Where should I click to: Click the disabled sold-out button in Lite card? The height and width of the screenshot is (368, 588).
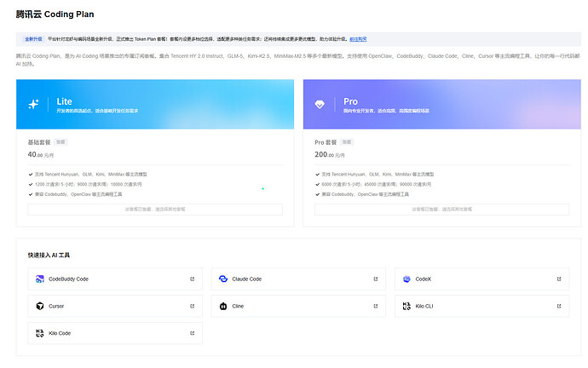tap(155, 210)
